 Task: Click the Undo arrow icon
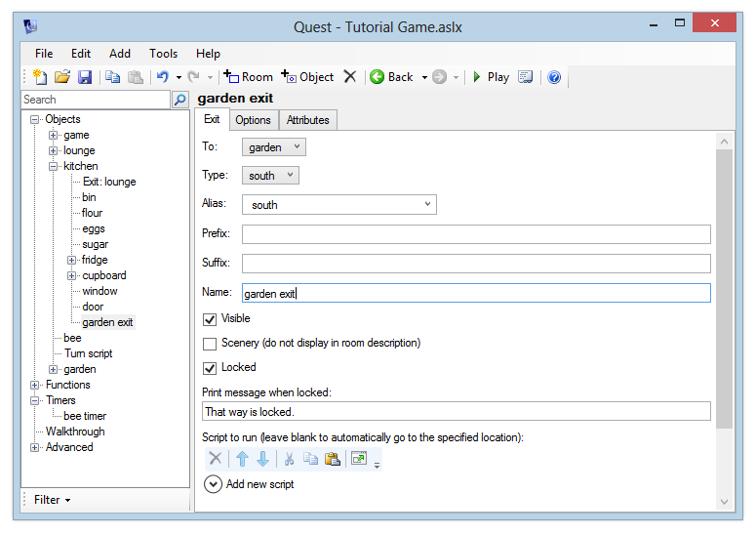pos(163,77)
